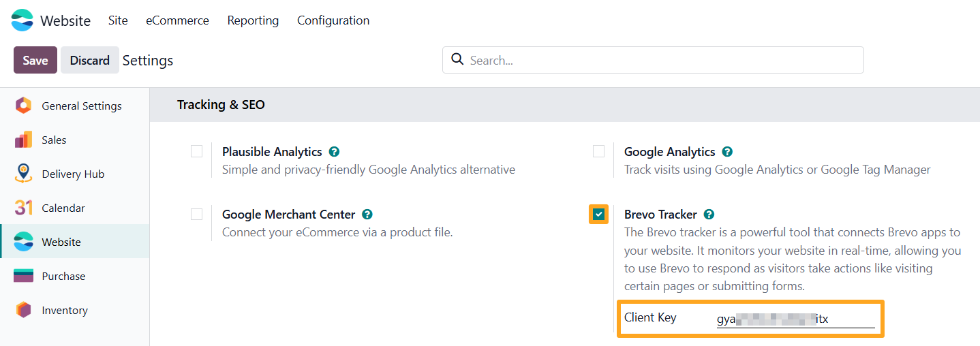The width and height of the screenshot is (980, 346).
Task: Click the Website sidebar icon
Action: coord(23,242)
